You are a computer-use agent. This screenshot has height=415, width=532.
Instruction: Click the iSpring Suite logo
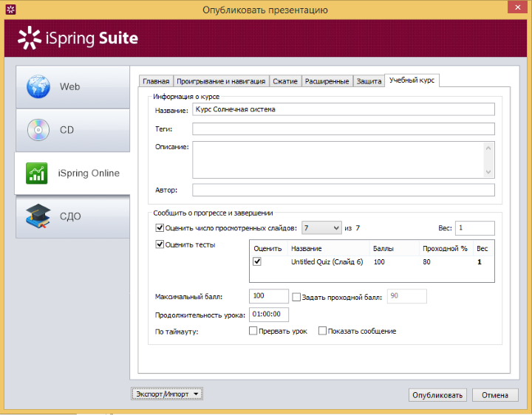coord(78,38)
